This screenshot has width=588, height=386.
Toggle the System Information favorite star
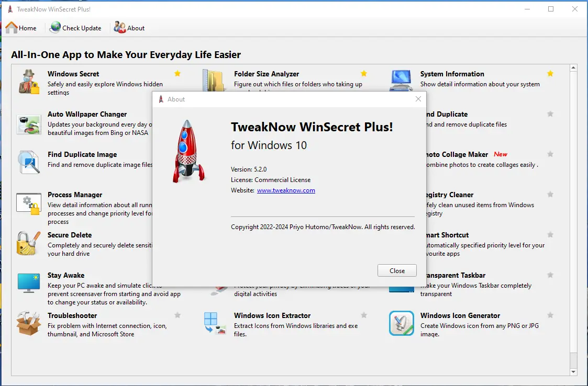550,73
